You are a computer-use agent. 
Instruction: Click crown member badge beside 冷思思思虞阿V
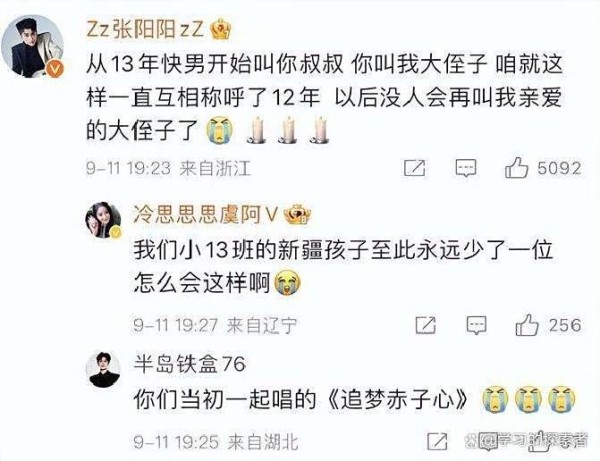pyautogui.click(x=297, y=215)
